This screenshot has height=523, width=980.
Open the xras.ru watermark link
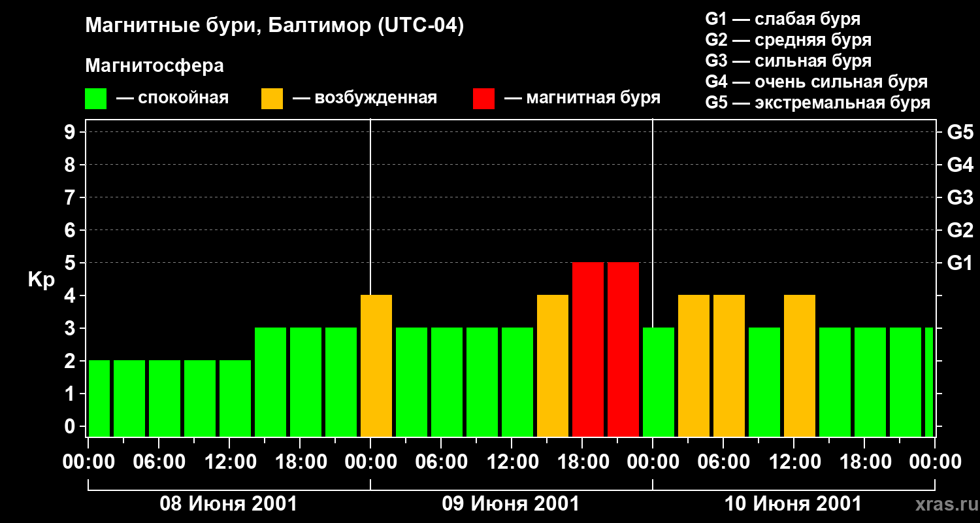[943, 504]
